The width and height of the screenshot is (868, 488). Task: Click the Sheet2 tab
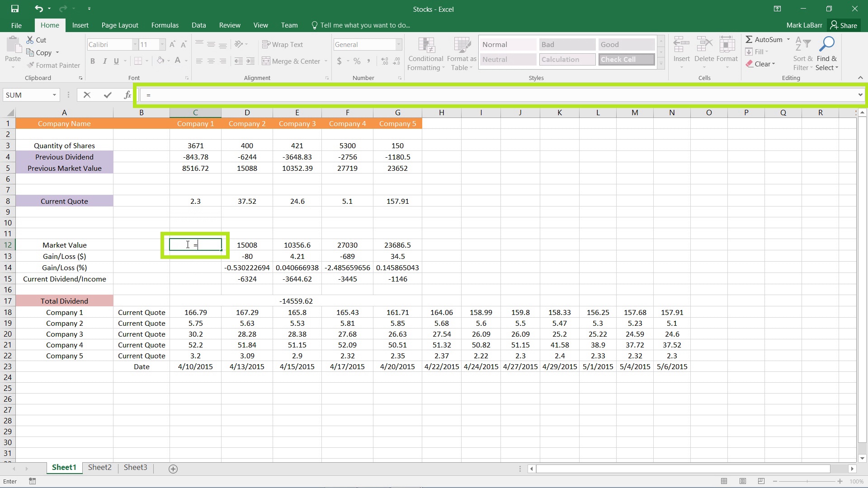point(100,467)
